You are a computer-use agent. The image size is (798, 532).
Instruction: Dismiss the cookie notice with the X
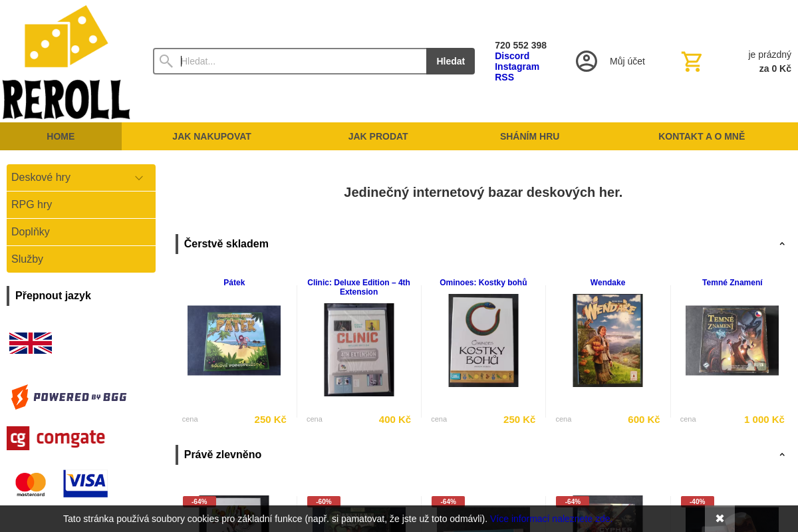[720, 519]
